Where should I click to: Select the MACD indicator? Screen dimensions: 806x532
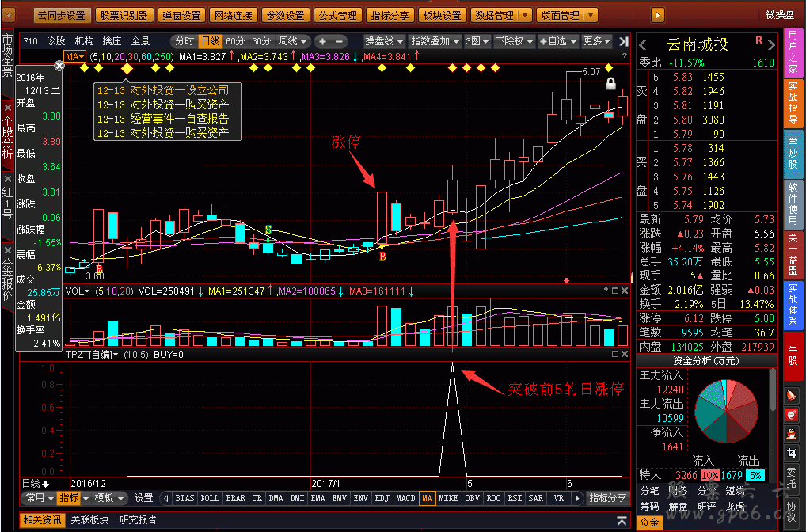(405, 498)
